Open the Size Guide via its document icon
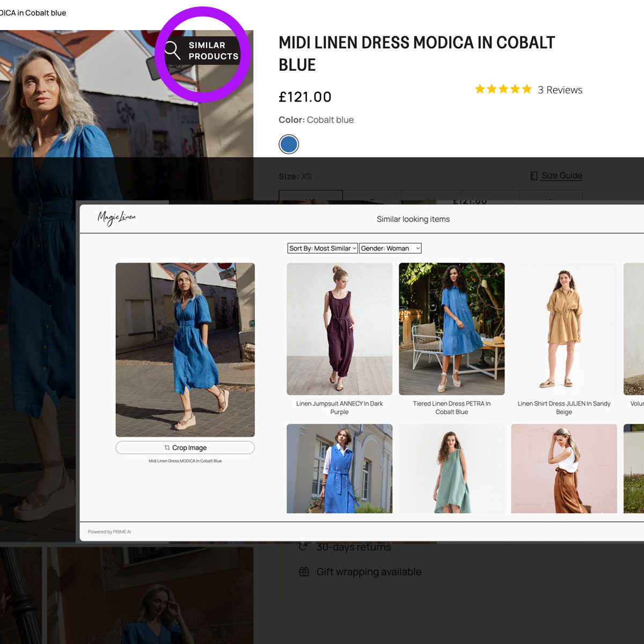 point(533,175)
